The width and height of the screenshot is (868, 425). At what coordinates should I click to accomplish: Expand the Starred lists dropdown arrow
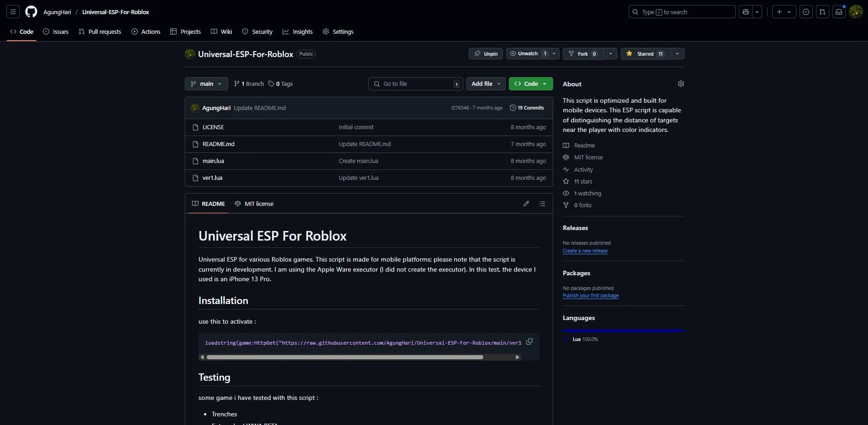tap(677, 54)
